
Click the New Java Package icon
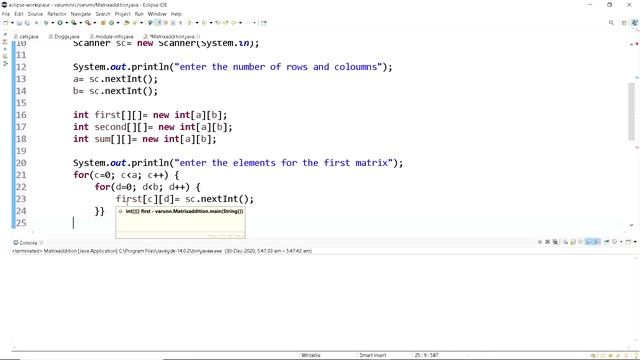click(103, 23)
